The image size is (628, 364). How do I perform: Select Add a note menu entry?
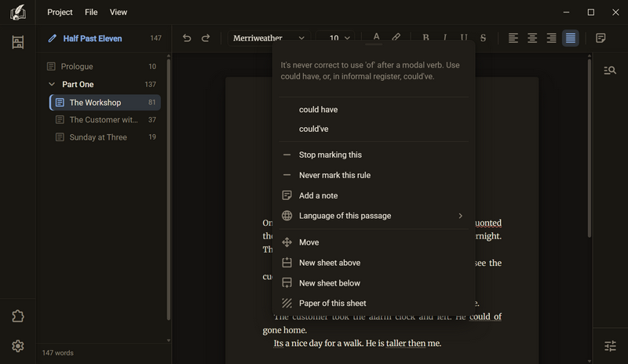pyautogui.click(x=374, y=195)
